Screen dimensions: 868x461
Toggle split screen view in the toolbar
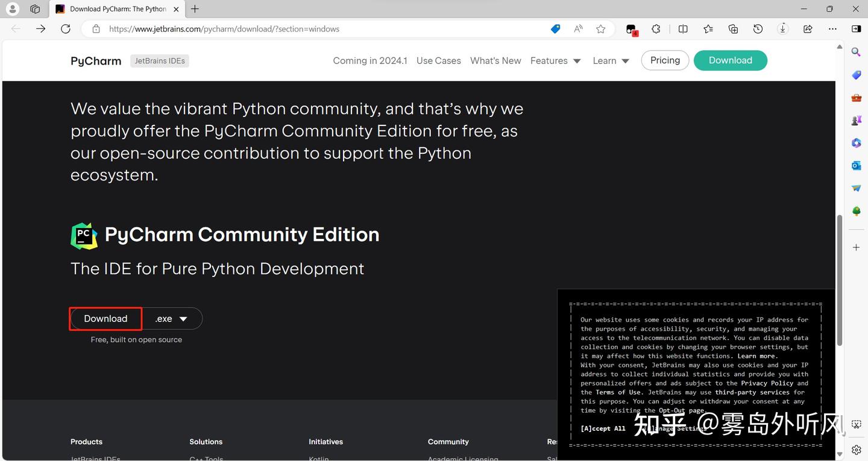coord(682,28)
